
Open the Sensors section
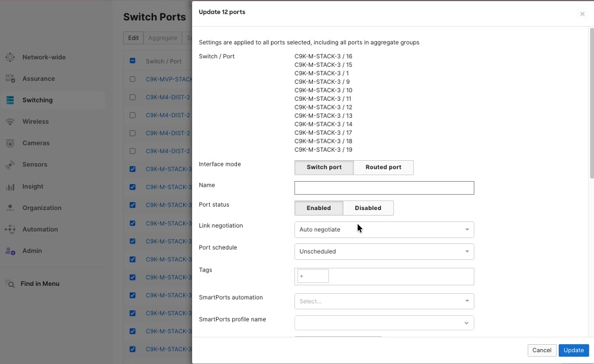tap(9, 164)
